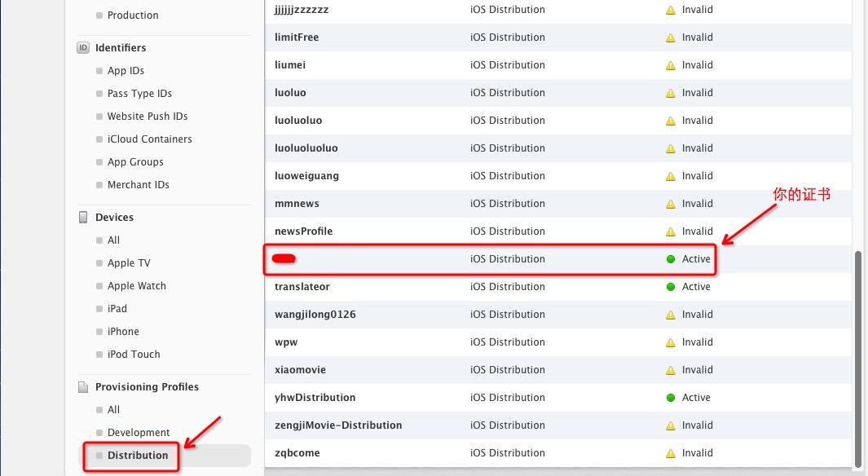The image size is (868, 476).
Task: Open Development provisioning profiles
Action: point(139,432)
